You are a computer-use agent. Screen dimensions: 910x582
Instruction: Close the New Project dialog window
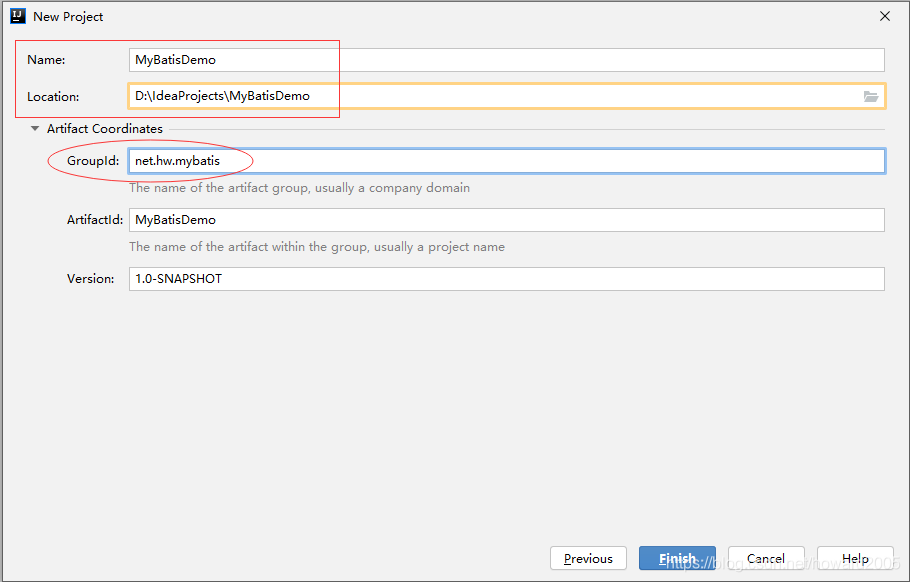(884, 16)
